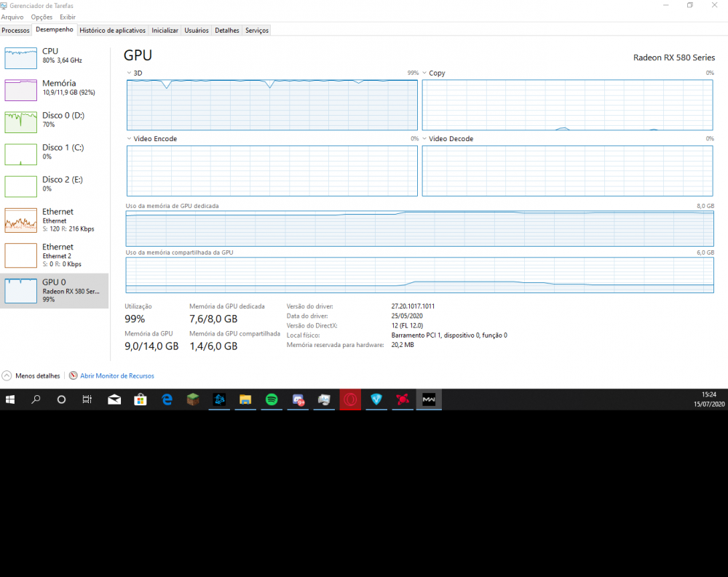Open File Explorer from the taskbar

(245, 399)
